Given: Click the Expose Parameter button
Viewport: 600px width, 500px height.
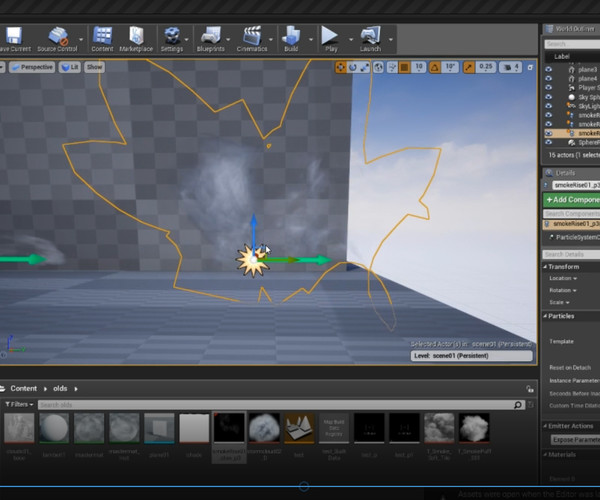Looking at the screenshot, I should (576, 440).
